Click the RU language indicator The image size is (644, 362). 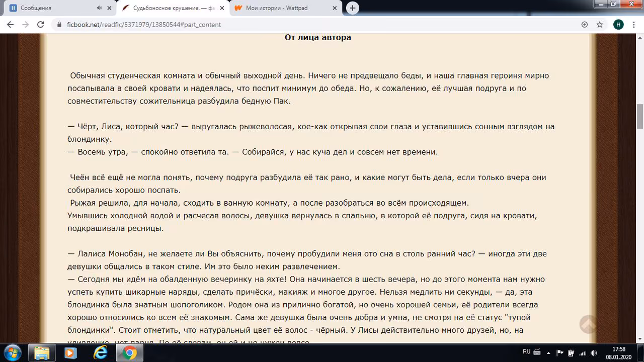pyautogui.click(x=526, y=351)
